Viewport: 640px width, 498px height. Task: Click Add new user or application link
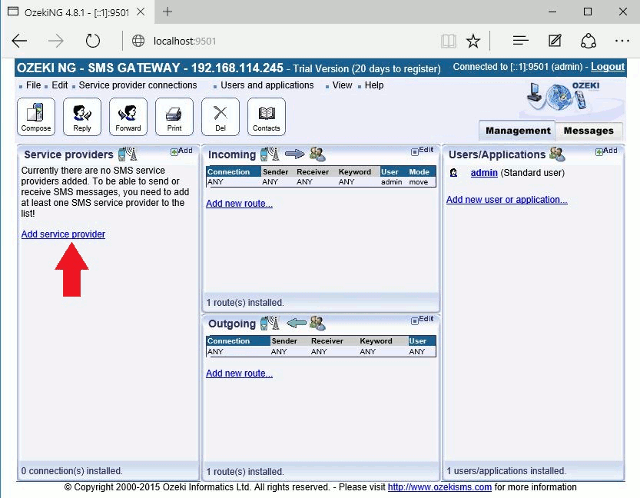tap(506, 200)
